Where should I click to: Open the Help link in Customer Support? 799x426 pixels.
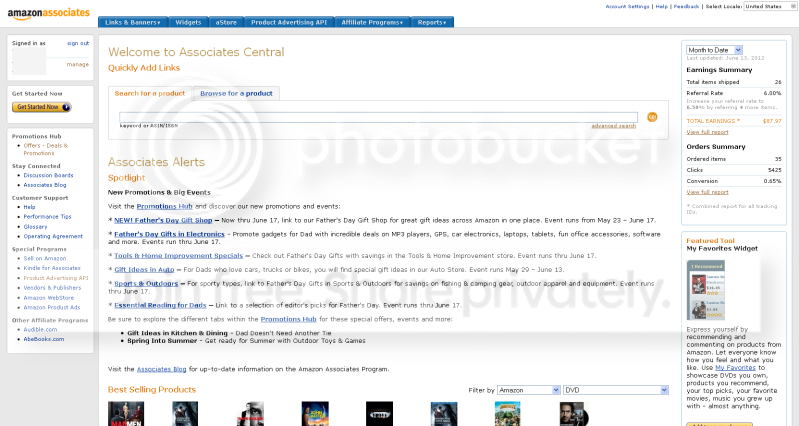[29, 207]
